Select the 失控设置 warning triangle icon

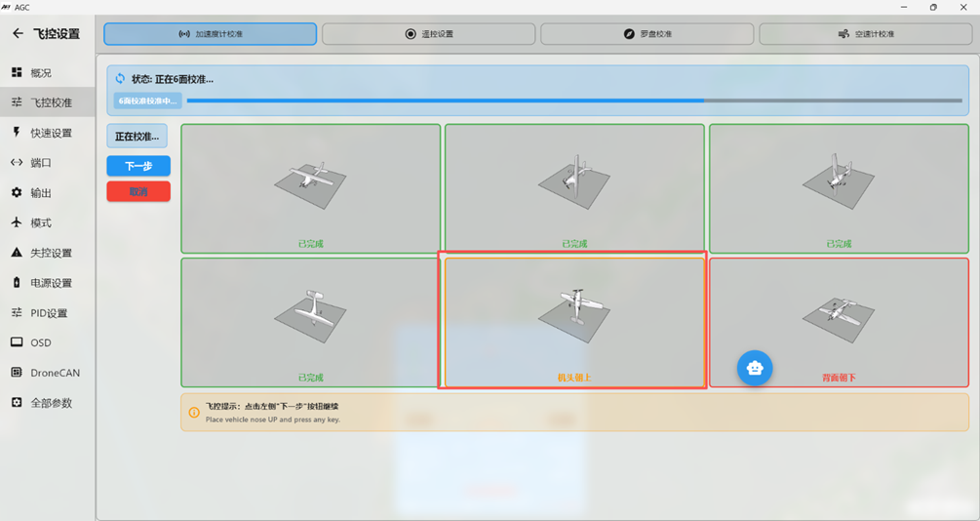tap(17, 253)
